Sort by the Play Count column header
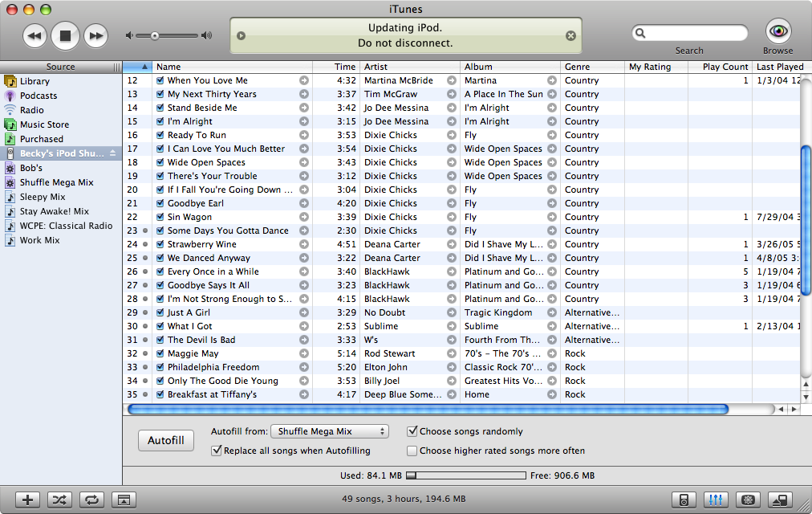The width and height of the screenshot is (812, 514). [719, 67]
